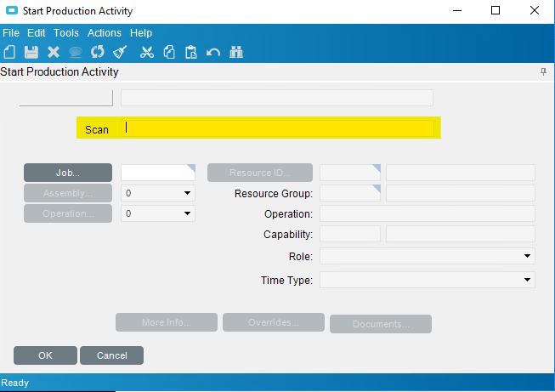Click the Ready status bar text
Viewport: 555px width, 392px height.
14,383
